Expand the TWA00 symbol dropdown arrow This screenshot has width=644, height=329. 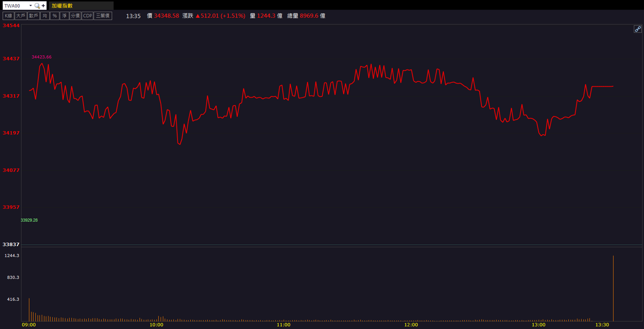coord(30,5)
